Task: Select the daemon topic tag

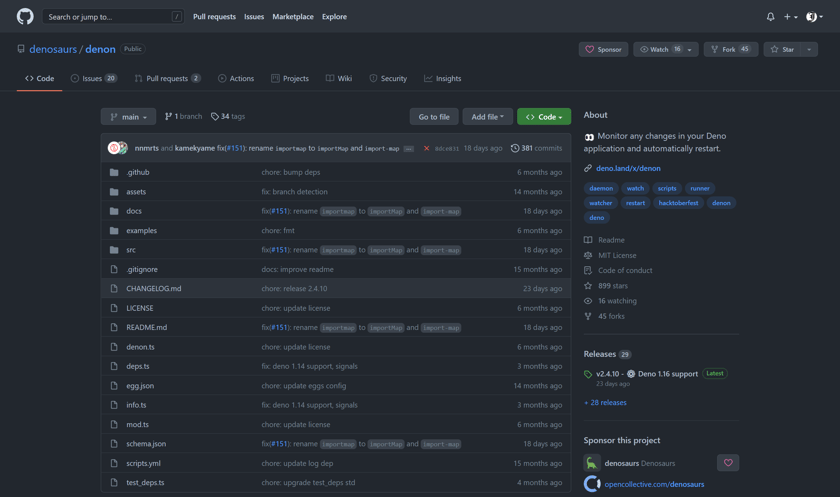Action: coord(601,189)
